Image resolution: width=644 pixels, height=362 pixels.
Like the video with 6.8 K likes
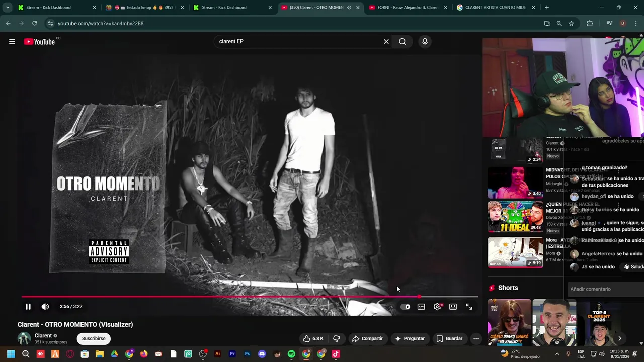(x=313, y=338)
